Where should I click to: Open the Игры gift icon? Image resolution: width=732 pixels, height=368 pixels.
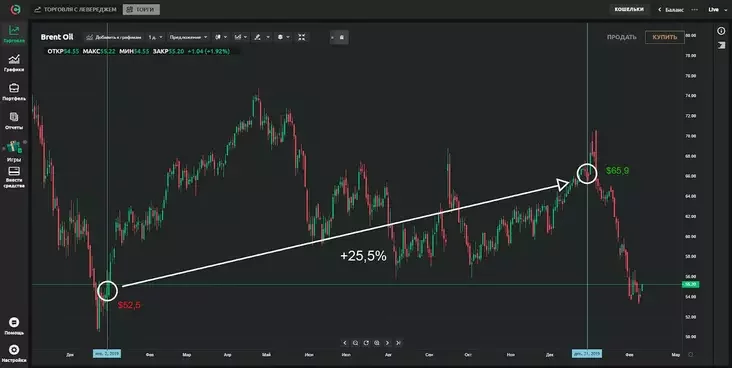14,151
